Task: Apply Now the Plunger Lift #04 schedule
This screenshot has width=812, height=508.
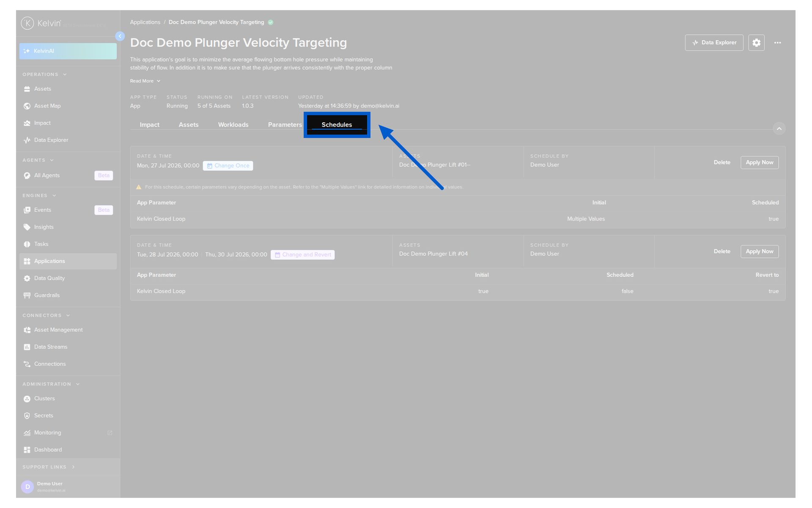Action: click(759, 251)
